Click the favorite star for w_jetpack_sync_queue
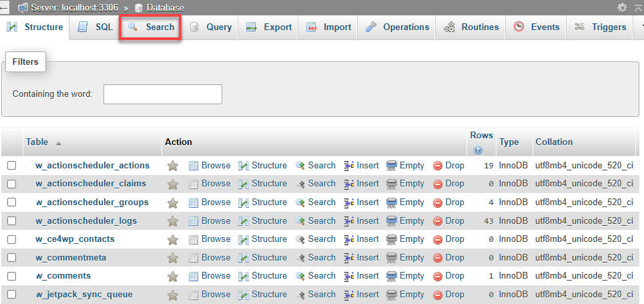The height and width of the screenshot is (304, 644). (x=172, y=295)
